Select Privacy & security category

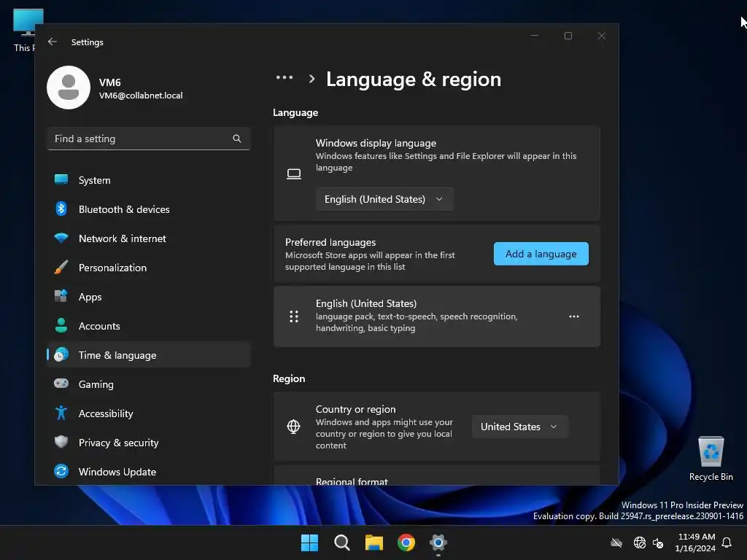coord(149,442)
